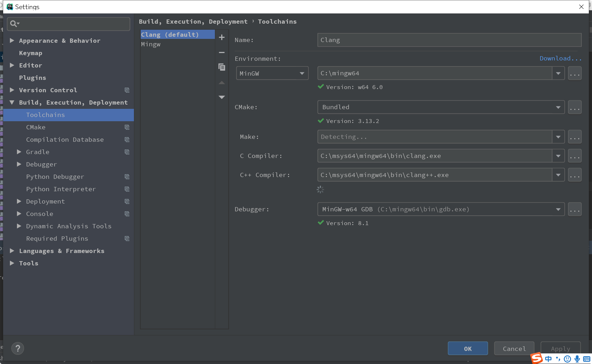Open Build, Execution, Deployment in the breadcrumb
The width and height of the screenshot is (592, 364).
(x=193, y=22)
